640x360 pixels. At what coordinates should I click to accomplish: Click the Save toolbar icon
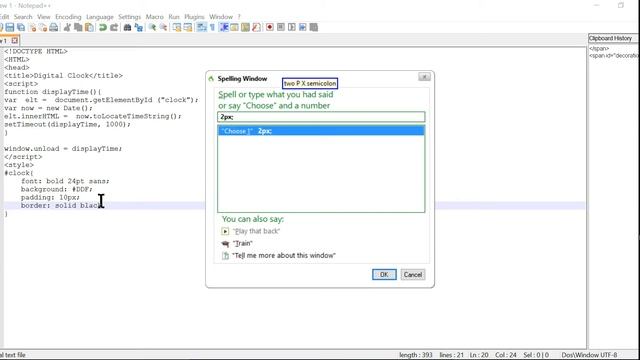click(9, 27)
